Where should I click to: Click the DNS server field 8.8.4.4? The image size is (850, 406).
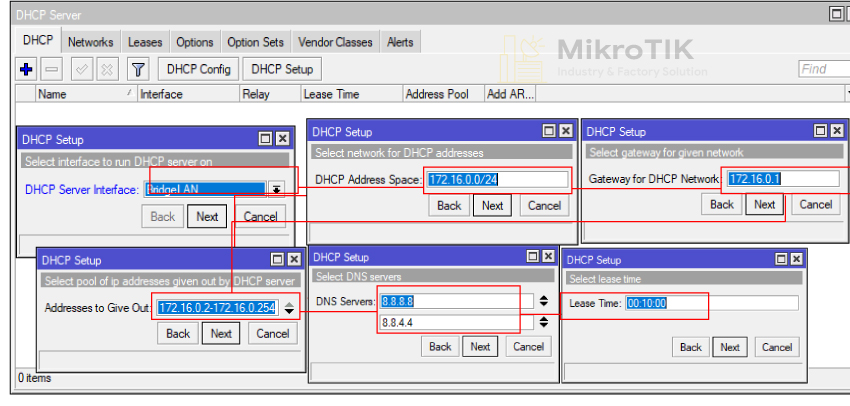[456, 323]
